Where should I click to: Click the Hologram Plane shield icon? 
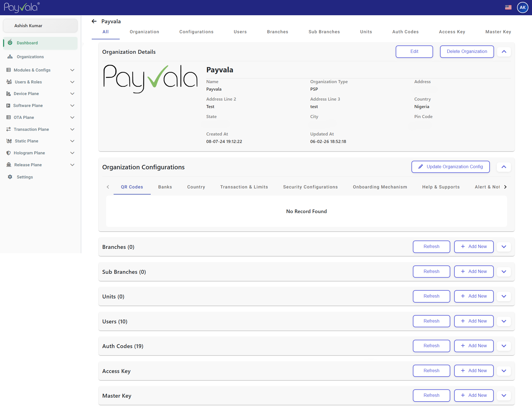[9, 153]
